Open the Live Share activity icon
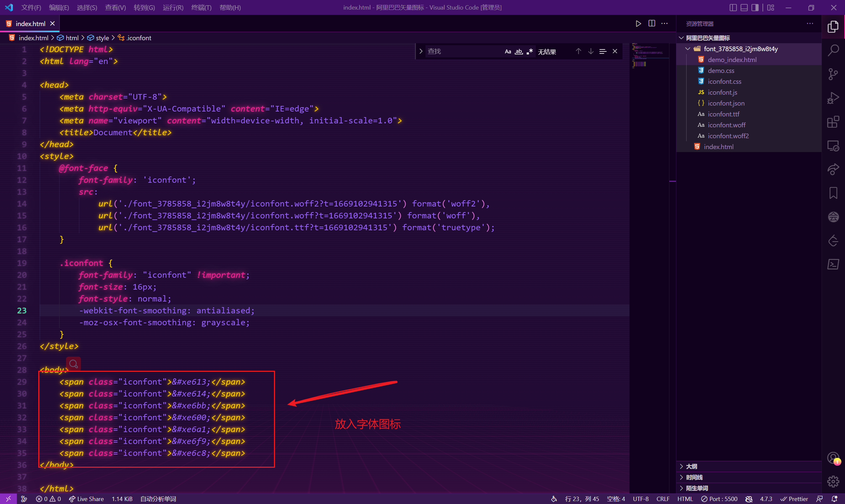The image size is (845, 504). point(833,169)
